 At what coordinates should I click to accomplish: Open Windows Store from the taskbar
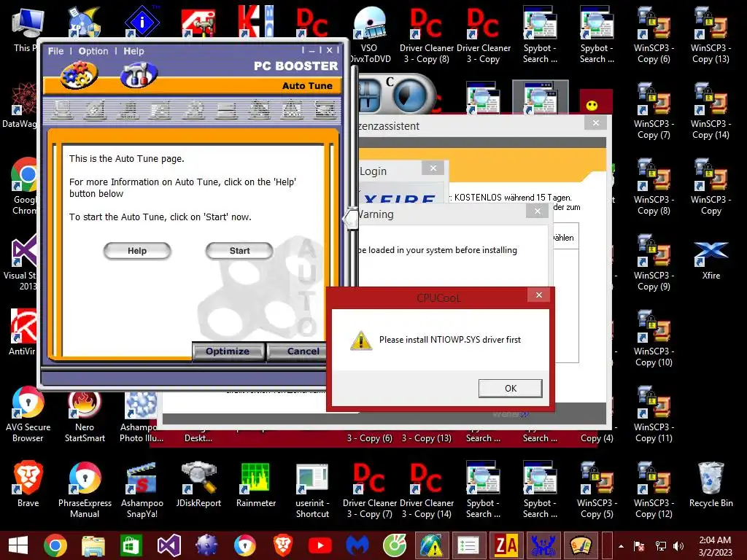(131, 545)
